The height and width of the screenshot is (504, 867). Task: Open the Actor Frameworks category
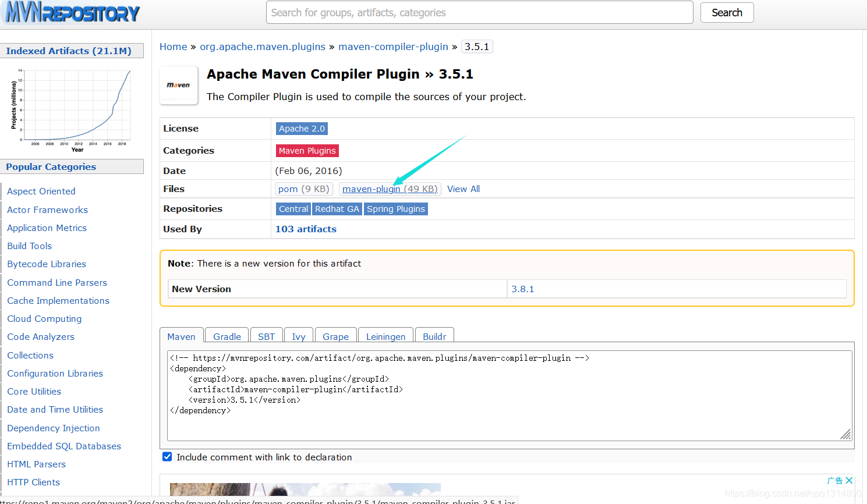point(47,210)
